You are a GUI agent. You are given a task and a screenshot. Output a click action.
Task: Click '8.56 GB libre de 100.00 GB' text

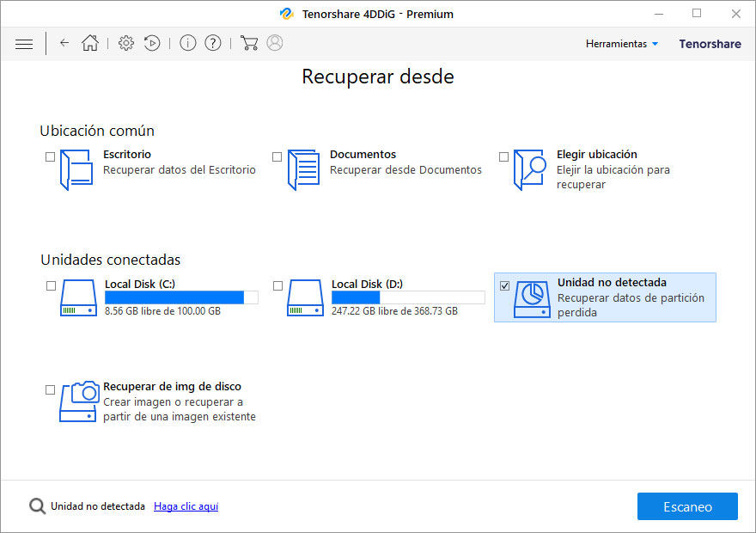[162, 311]
